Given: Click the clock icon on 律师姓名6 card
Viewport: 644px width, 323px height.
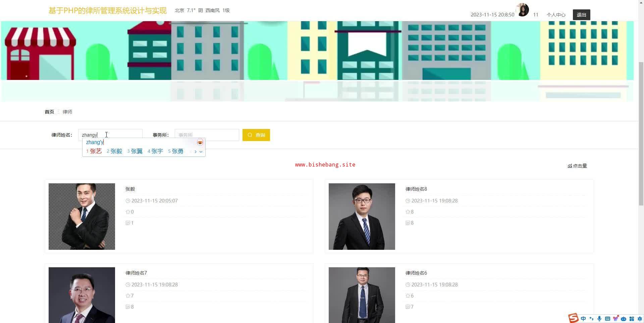Looking at the screenshot, I should (408, 285).
